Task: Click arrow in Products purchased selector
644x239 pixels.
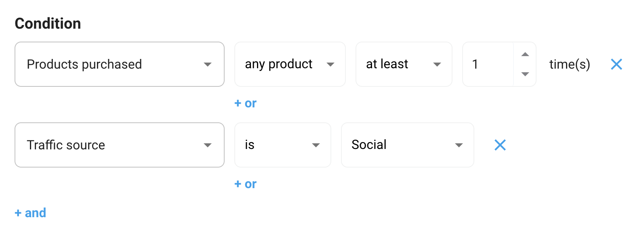Action: point(208,65)
